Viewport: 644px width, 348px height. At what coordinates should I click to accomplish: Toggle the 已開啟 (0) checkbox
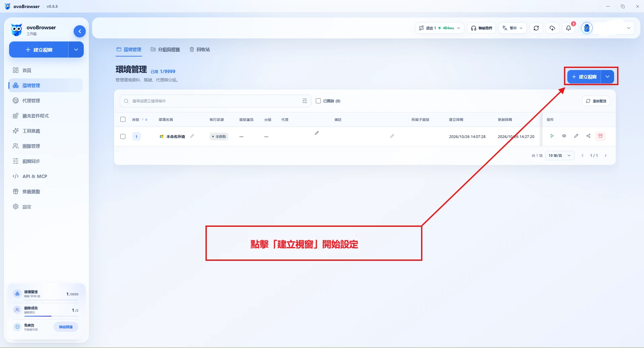tap(318, 101)
